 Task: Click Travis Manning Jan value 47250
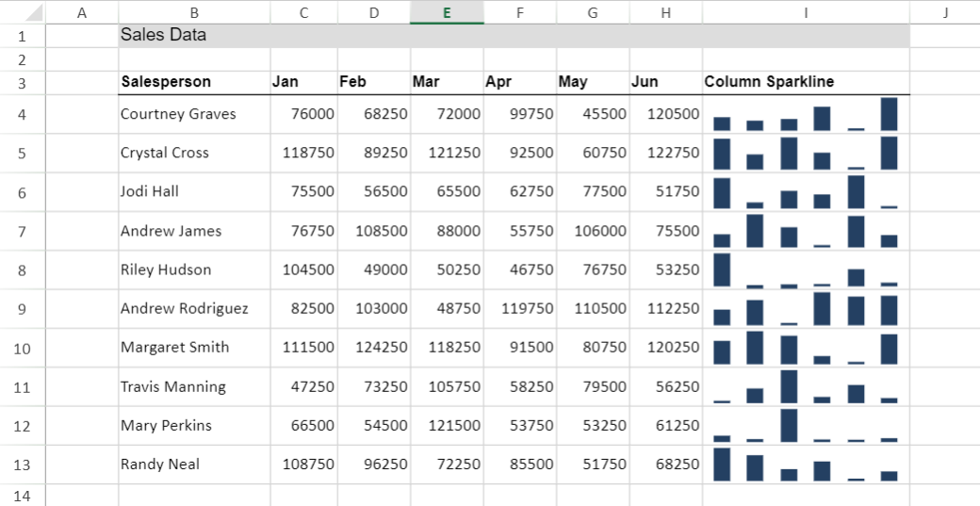pyautogui.click(x=303, y=387)
